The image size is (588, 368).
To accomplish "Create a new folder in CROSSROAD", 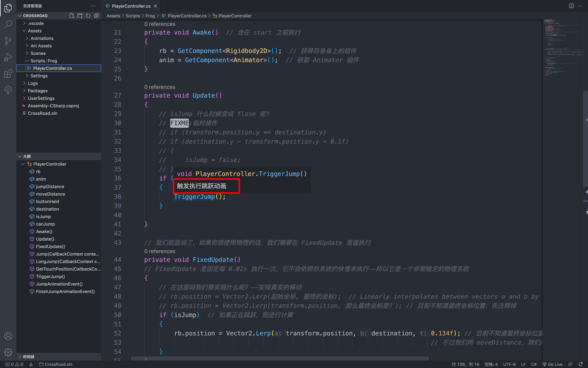I will click(x=80, y=16).
